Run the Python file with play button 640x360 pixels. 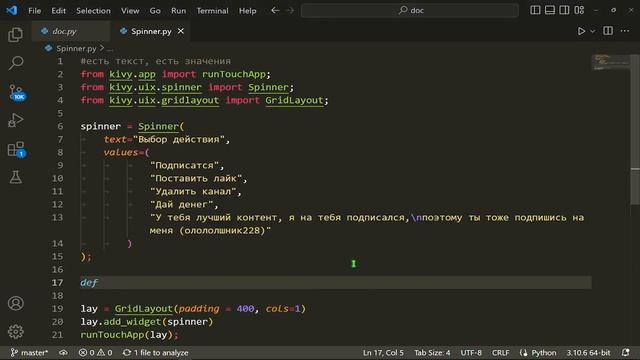click(x=581, y=31)
